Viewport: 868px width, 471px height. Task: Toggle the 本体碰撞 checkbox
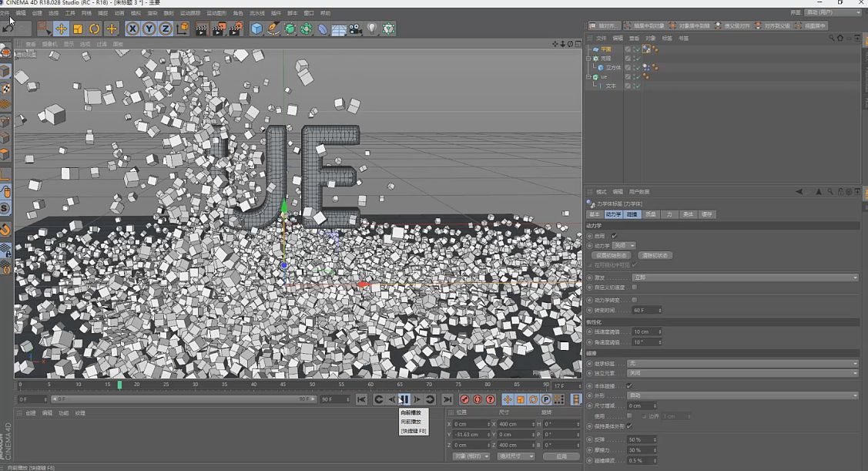coord(629,385)
